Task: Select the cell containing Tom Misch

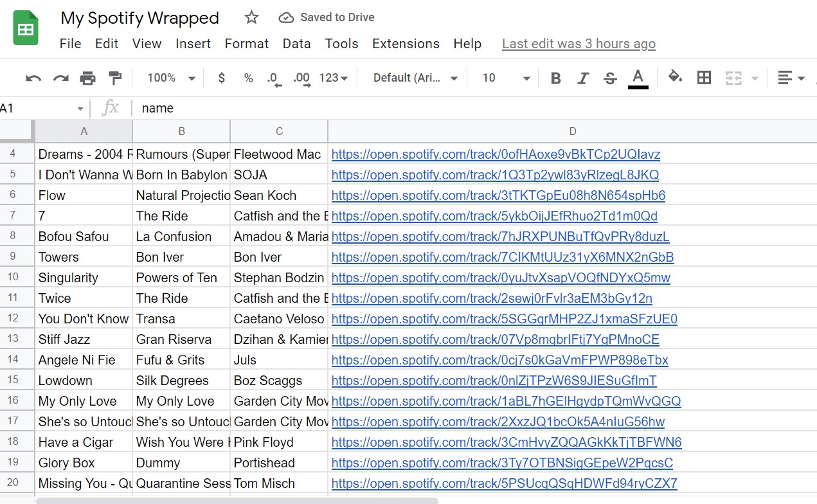Action: click(279, 483)
